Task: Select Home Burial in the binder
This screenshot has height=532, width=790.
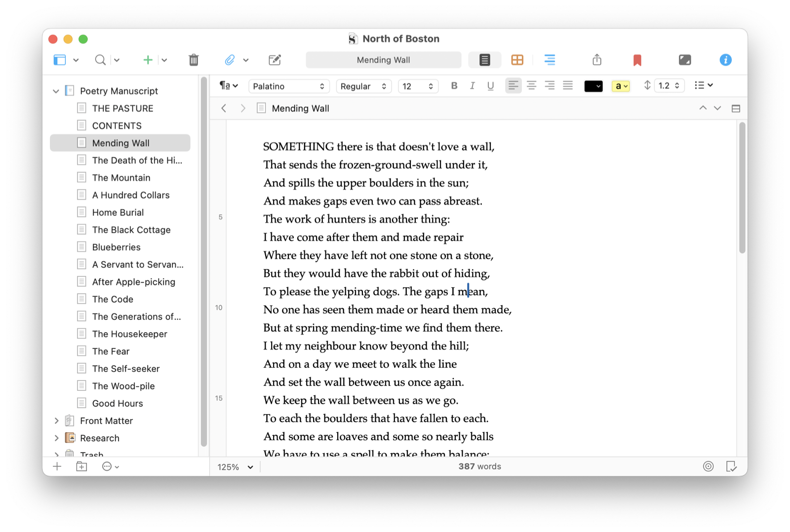Action: [118, 213]
